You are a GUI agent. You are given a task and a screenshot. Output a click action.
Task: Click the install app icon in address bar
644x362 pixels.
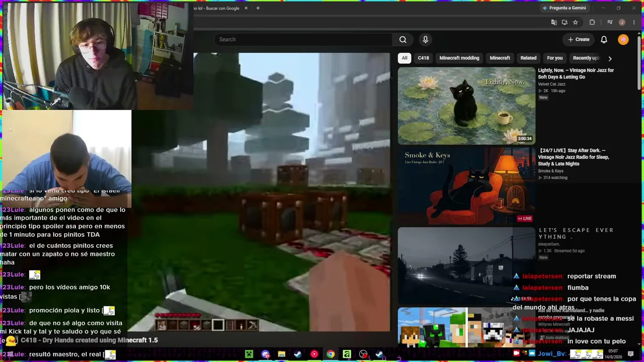(x=565, y=22)
